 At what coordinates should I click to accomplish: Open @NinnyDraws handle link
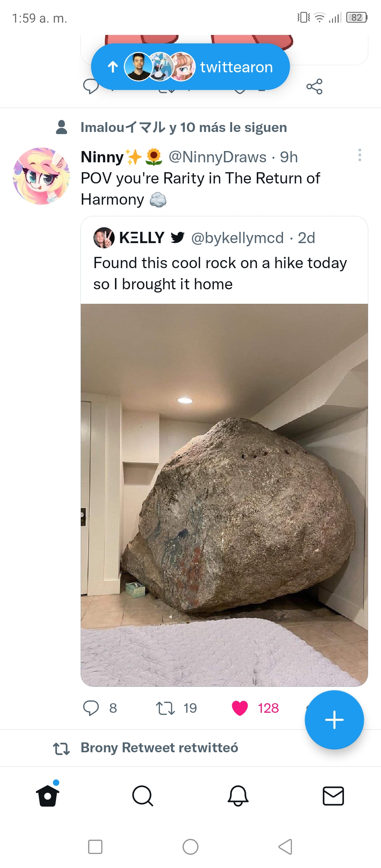(x=218, y=157)
